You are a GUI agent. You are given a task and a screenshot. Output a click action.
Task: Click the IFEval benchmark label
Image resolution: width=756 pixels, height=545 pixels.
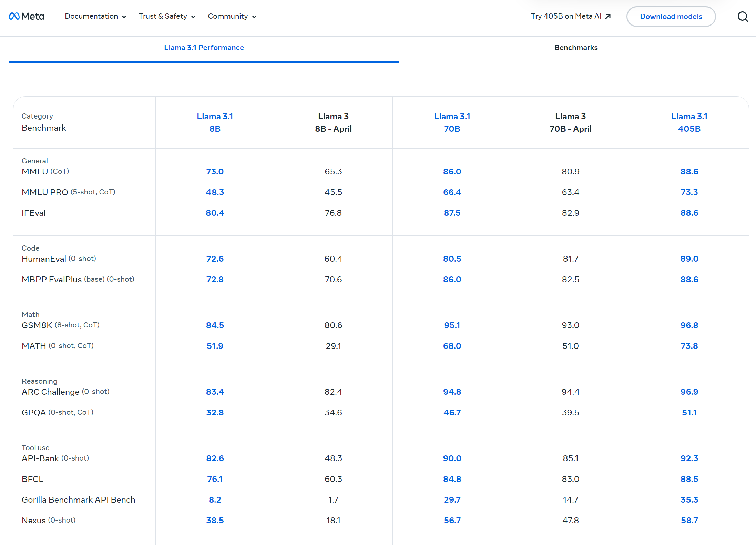[x=34, y=213]
